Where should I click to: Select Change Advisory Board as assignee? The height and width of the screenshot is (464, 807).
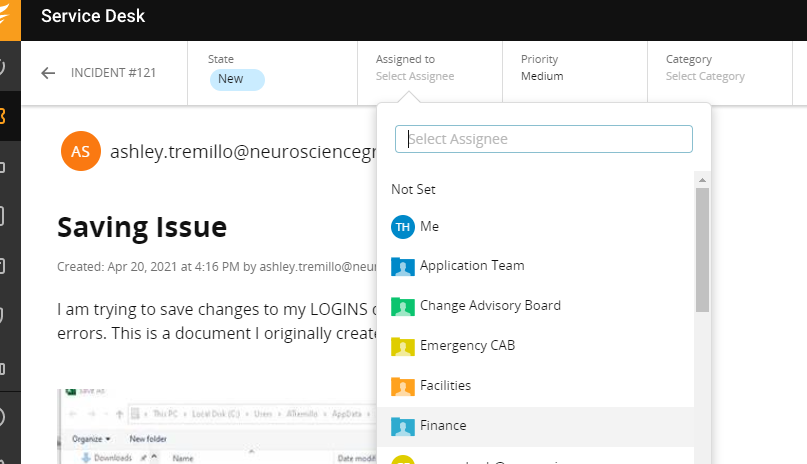tap(535, 306)
